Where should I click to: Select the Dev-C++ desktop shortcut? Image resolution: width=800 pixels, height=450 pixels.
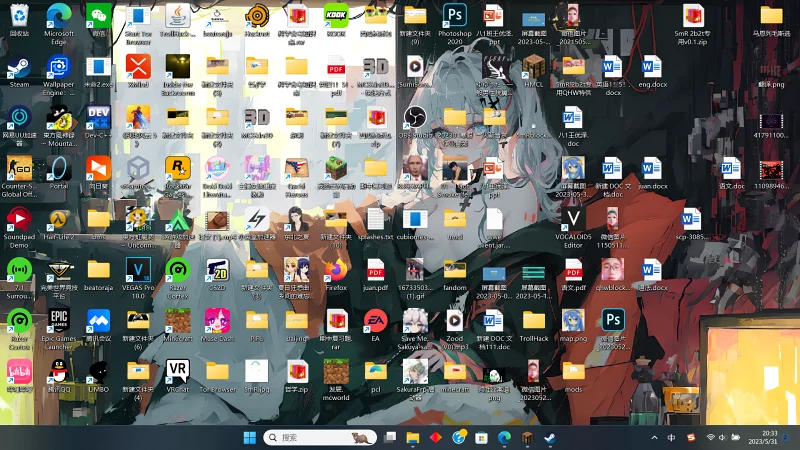click(x=98, y=123)
